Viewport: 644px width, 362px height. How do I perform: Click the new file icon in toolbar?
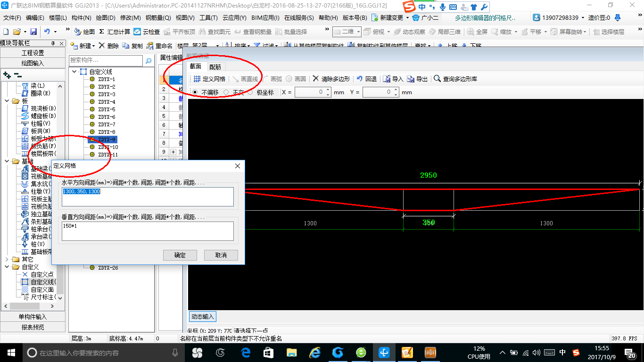tap(6, 32)
